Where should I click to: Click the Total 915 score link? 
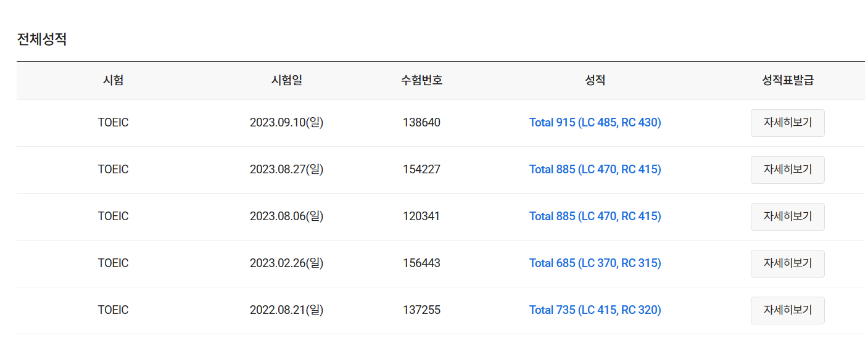click(x=595, y=123)
